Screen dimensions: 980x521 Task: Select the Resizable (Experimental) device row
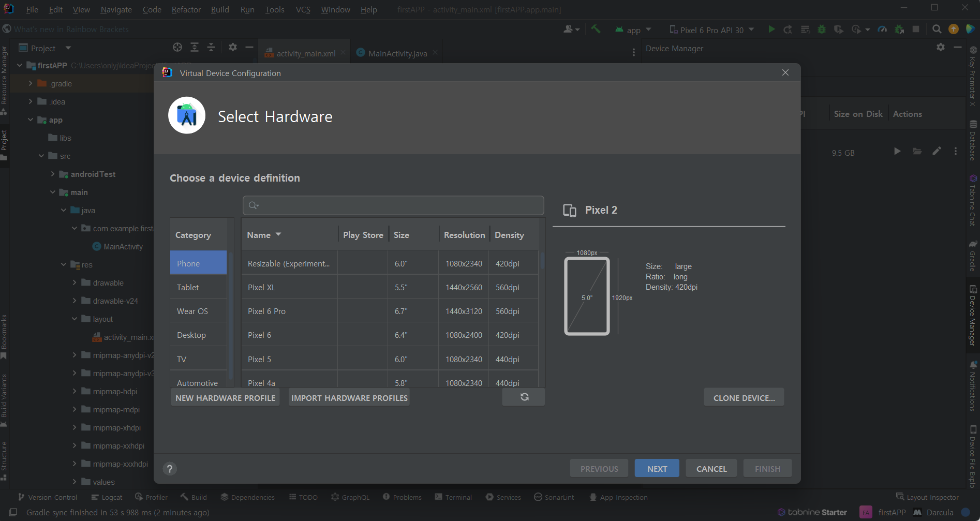[390, 263]
